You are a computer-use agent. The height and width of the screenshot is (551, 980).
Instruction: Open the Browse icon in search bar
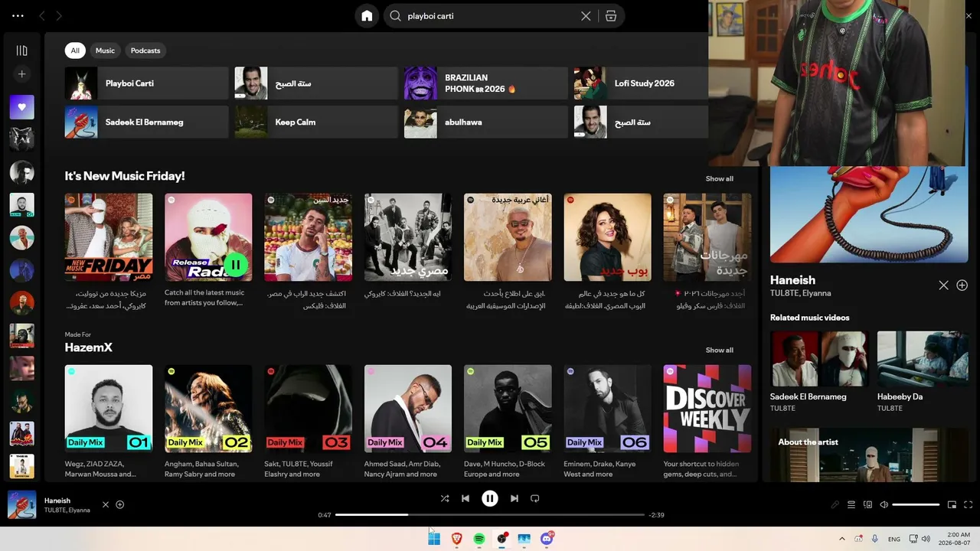(x=610, y=16)
